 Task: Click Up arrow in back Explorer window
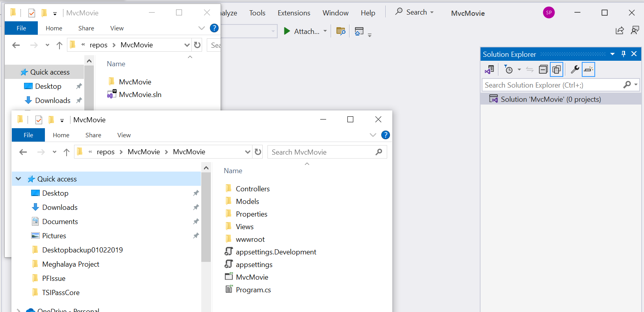click(59, 45)
